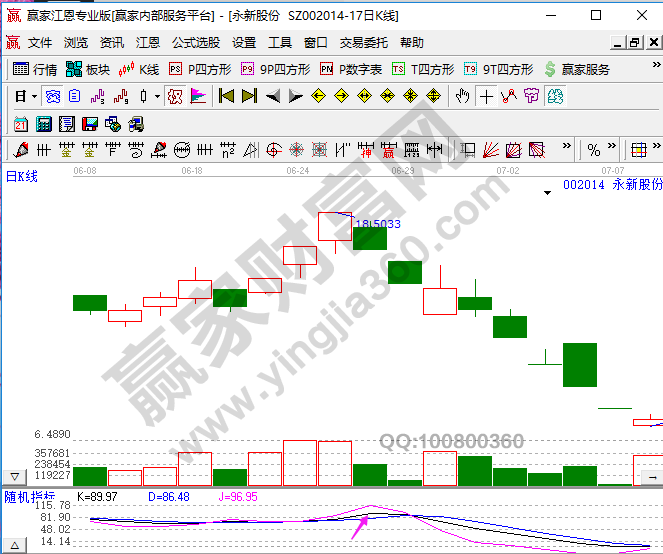This screenshot has height=554, width=663.
Task: Expand the candlestick type dropdown arrow
Action: [157, 97]
